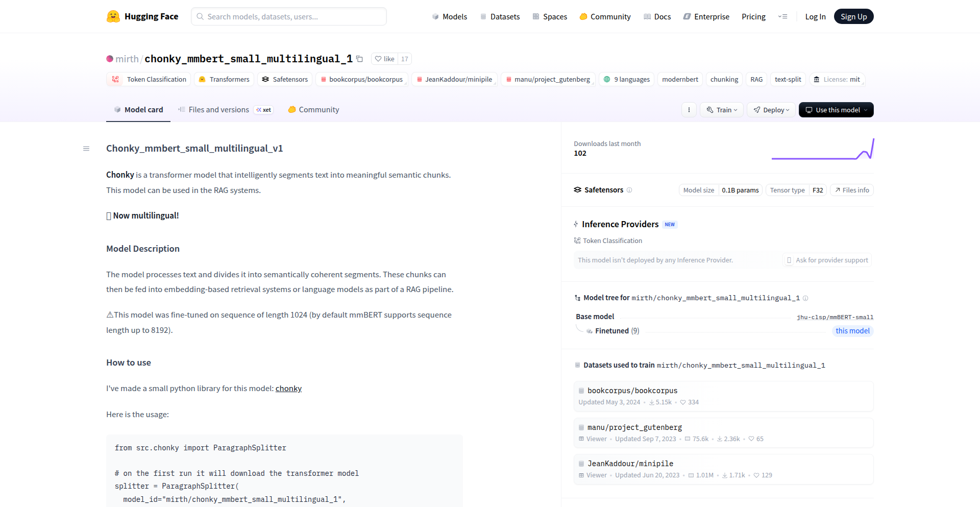Click the Model size 0.1B params badge
Screen dimensions: 980x507
(721, 190)
